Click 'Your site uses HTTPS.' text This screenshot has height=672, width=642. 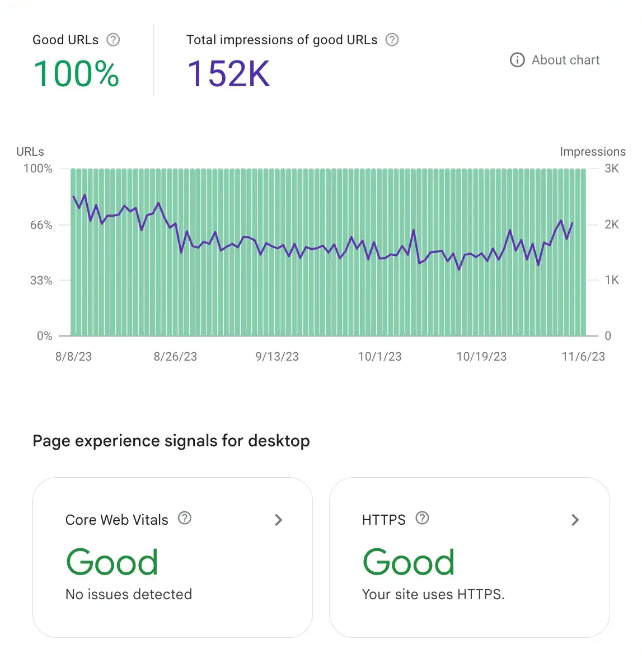click(x=433, y=594)
